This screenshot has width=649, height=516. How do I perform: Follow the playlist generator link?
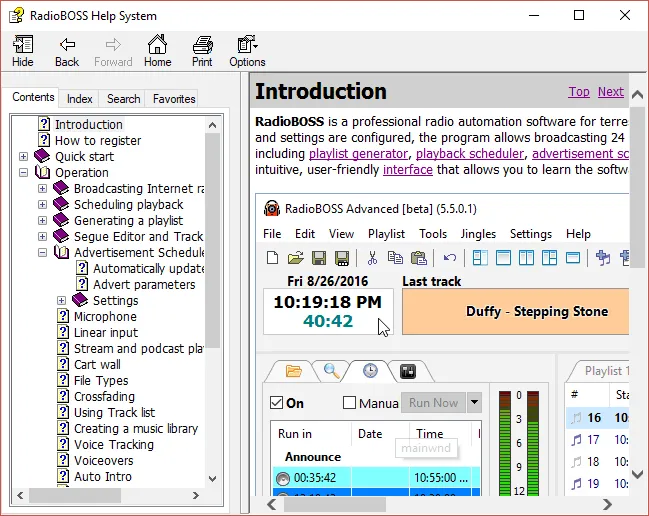point(358,154)
